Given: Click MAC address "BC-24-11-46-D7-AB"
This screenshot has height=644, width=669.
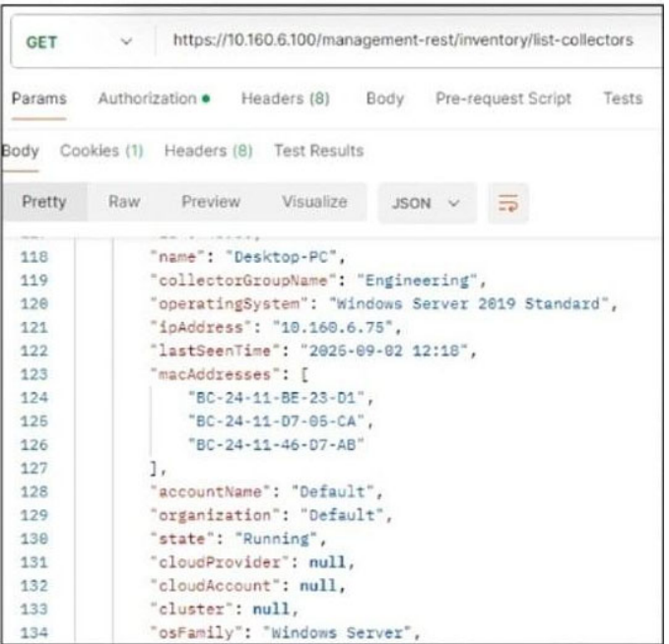Looking at the screenshot, I should pyautogui.click(x=276, y=445).
